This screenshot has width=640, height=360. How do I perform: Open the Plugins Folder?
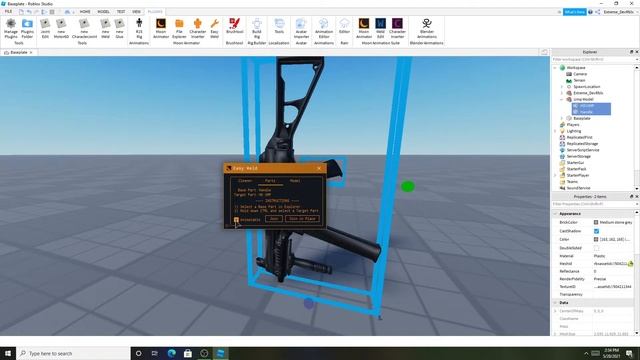[27, 28]
